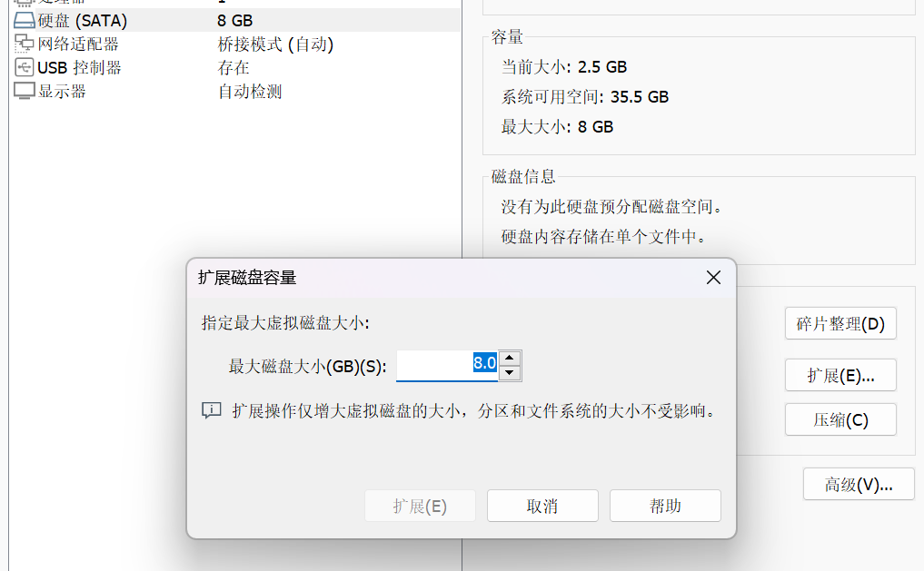Screen dimensions: 924x571
Task: Click the 取消 button in dialog
Action: pos(542,506)
